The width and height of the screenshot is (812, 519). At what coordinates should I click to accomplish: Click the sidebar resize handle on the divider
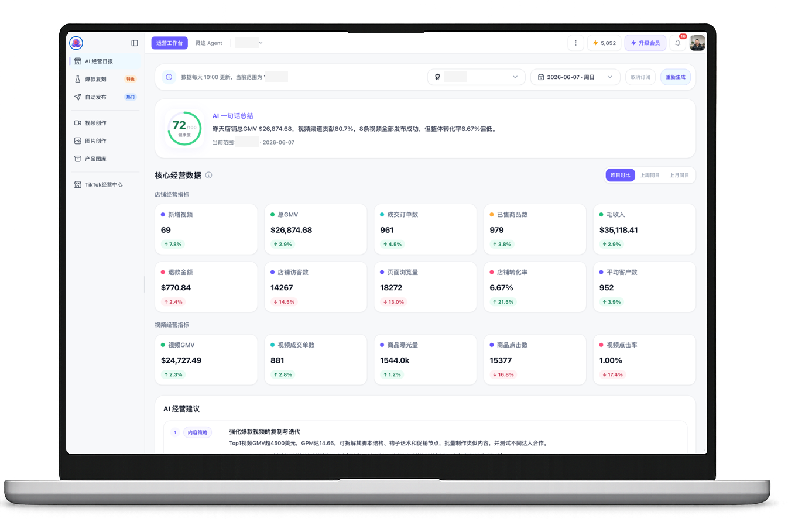144,284
